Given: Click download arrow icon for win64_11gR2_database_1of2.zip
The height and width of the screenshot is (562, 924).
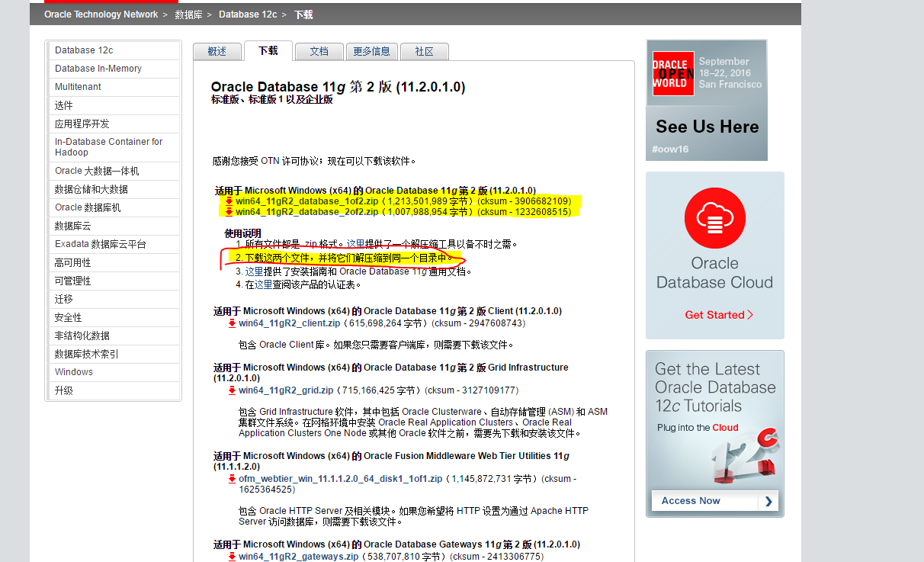Looking at the screenshot, I should click(229, 201).
